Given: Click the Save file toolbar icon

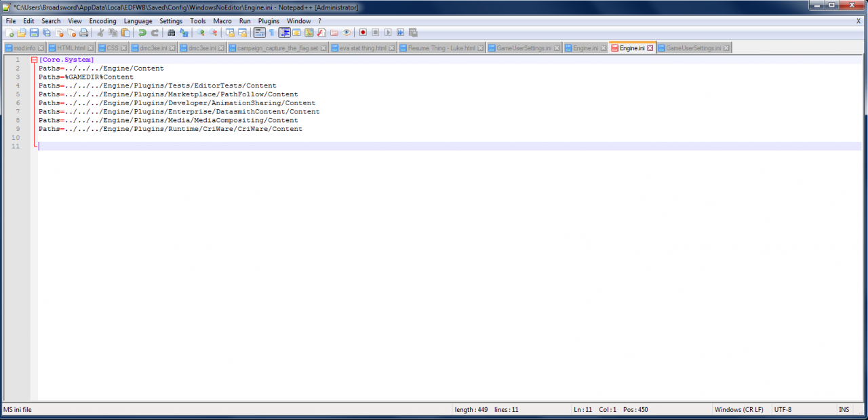Looking at the screenshot, I should point(34,33).
